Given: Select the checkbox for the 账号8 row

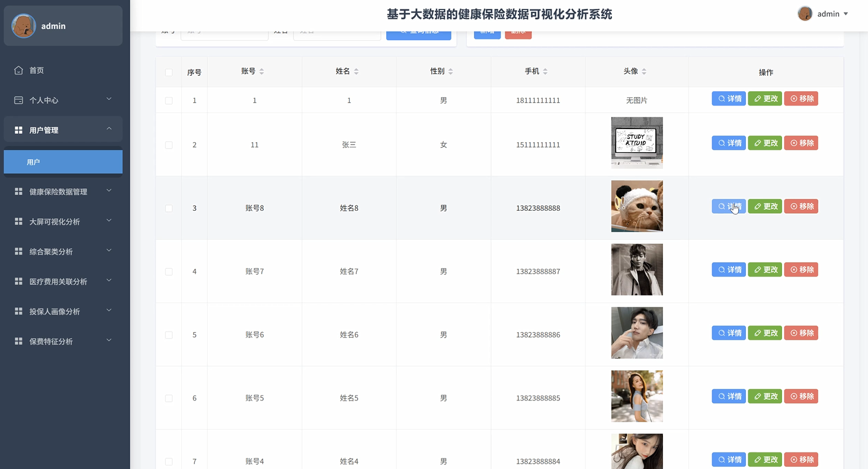Looking at the screenshot, I should click(169, 208).
